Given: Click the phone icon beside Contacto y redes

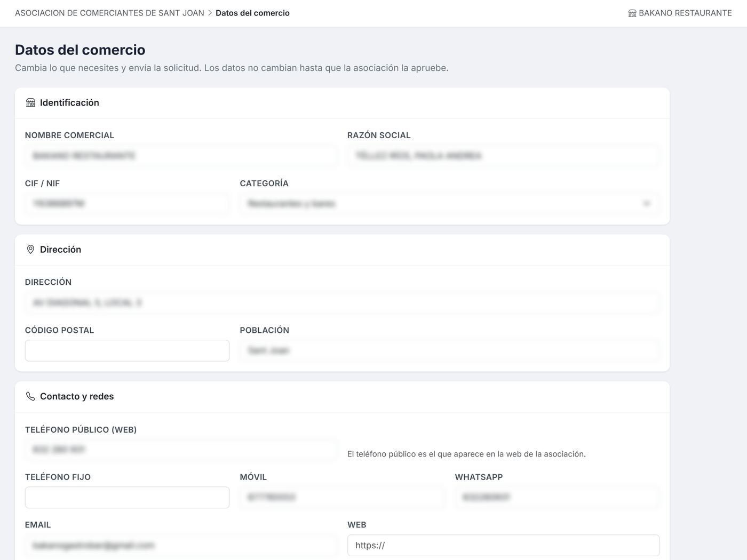Looking at the screenshot, I should tap(30, 396).
